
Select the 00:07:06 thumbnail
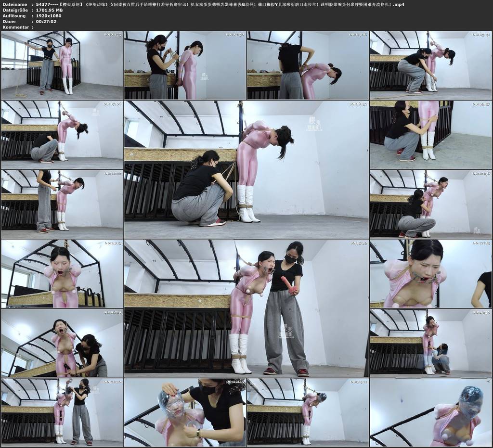(x=62, y=134)
